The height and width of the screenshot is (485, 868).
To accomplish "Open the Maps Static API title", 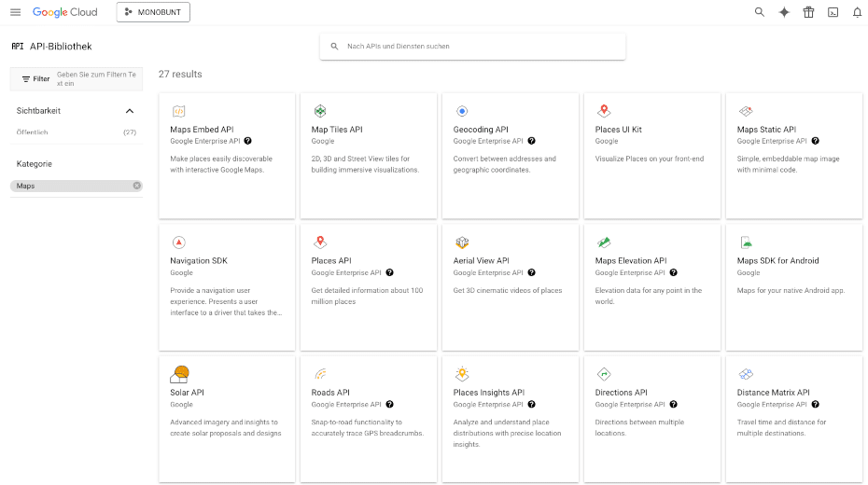I will [x=766, y=130].
